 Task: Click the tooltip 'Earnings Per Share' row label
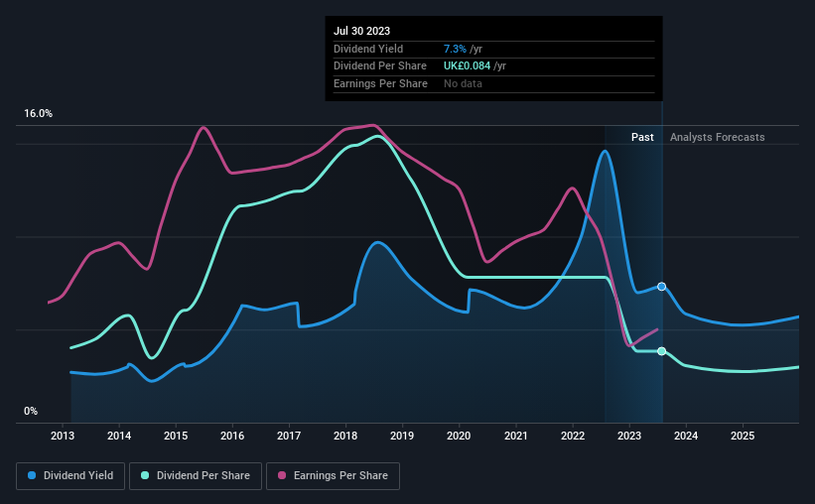(x=380, y=83)
